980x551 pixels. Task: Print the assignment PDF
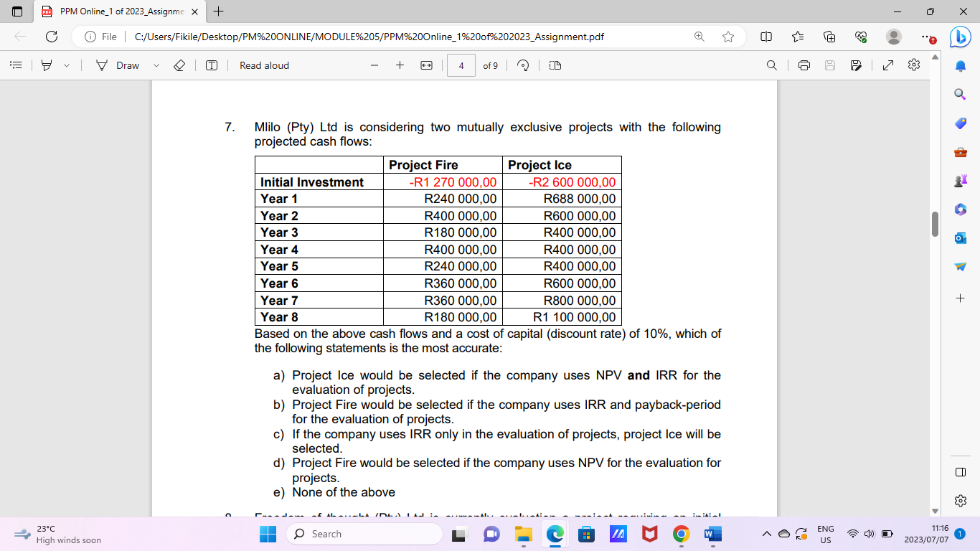[x=802, y=65]
